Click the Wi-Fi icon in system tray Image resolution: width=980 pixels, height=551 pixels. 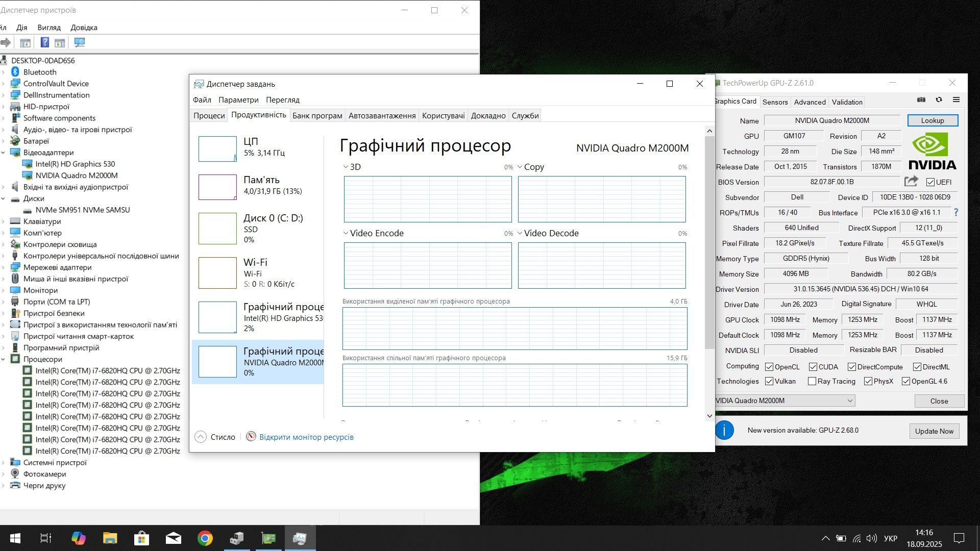(857, 538)
